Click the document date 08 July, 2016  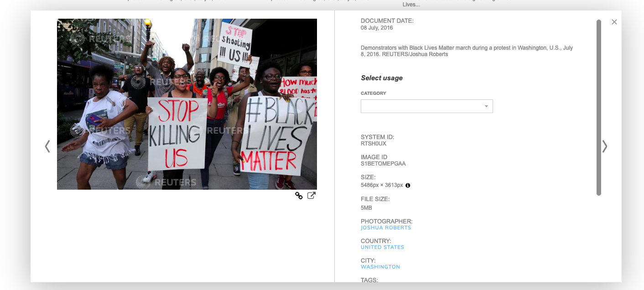[x=377, y=28]
